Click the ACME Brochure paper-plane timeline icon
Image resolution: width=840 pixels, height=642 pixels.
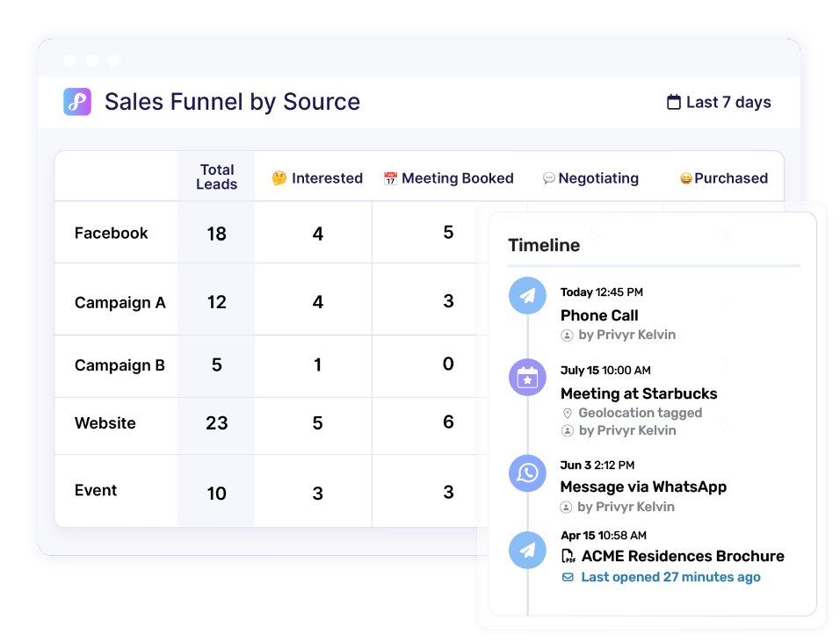click(527, 550)
